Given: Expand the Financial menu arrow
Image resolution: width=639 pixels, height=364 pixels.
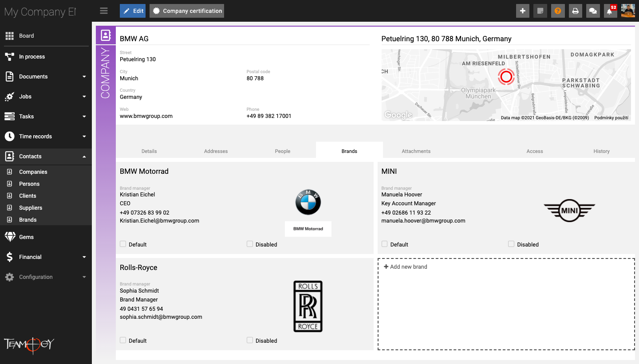Looking at the screenshot, I should pos(84,257).
